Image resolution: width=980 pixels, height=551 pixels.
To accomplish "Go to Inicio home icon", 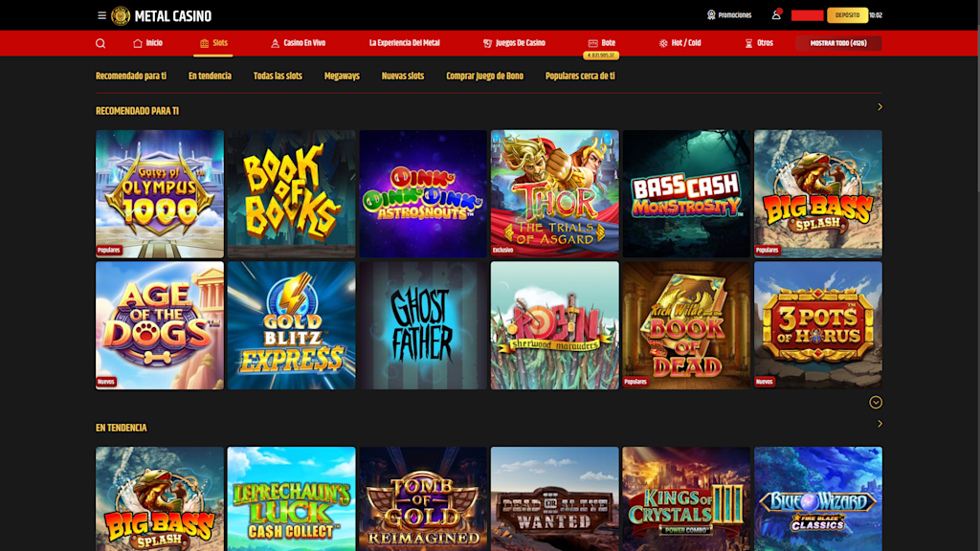I will coord(138,43).
